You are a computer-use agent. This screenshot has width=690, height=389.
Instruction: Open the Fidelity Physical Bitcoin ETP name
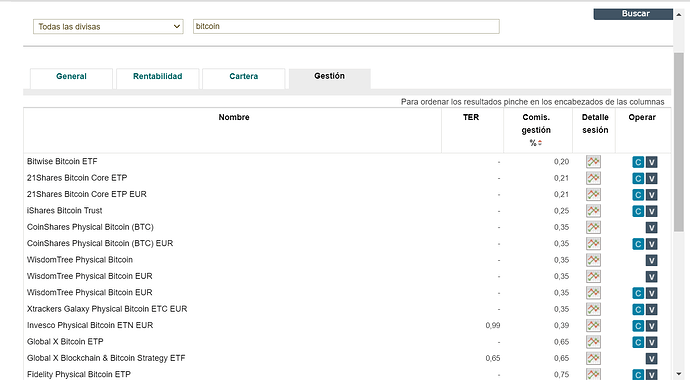[79, 374]
